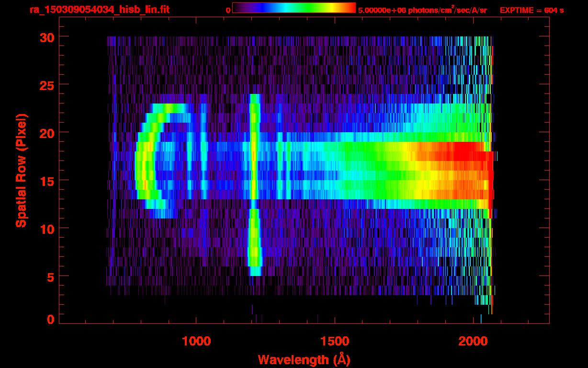Click the y-axis tick label 30
Image resolution: width=588 pixels, height=368 pixels.
46,37
